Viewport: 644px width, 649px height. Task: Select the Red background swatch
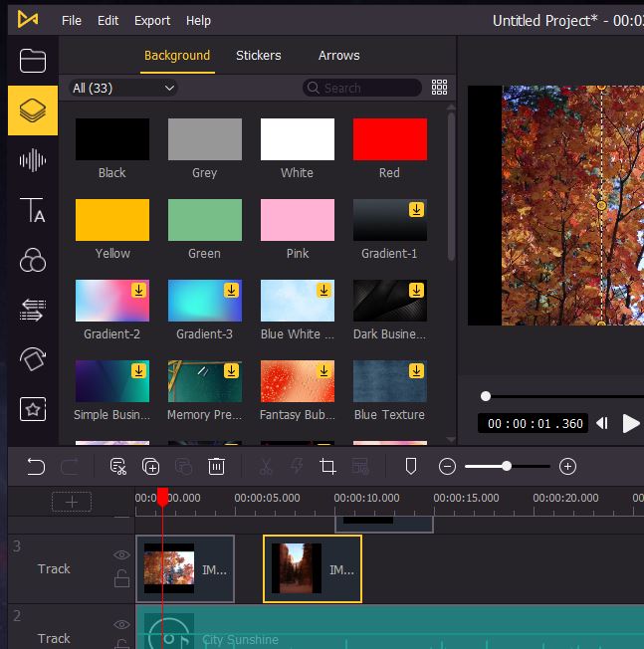pyautogui.click(x=389, y=139)
